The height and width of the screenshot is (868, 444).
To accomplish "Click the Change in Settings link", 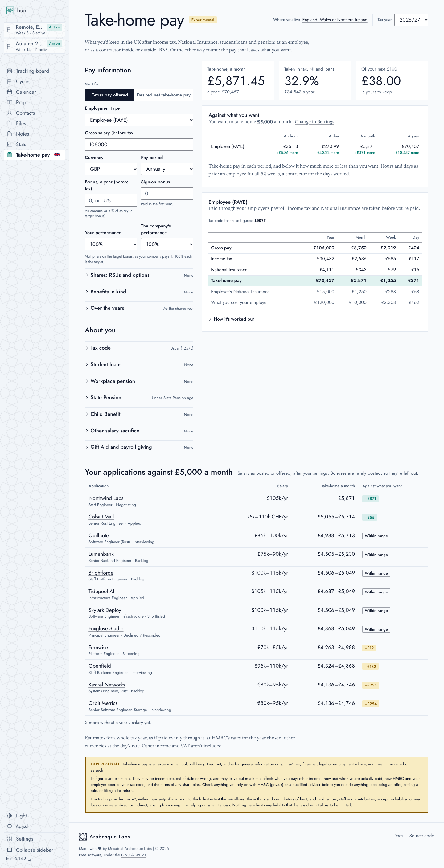I will point(314,122).
